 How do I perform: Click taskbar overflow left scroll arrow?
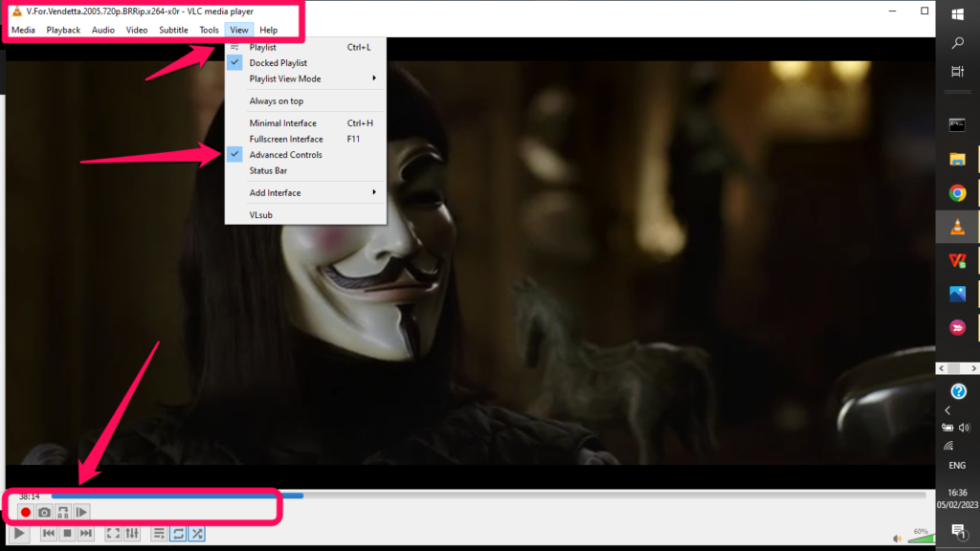point(942,368)
